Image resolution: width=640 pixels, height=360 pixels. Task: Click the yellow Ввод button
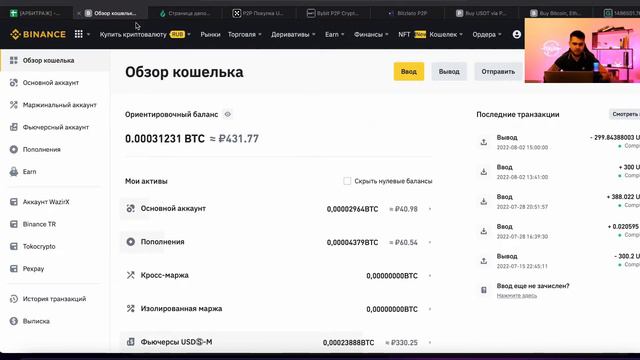tap(409, 71)
